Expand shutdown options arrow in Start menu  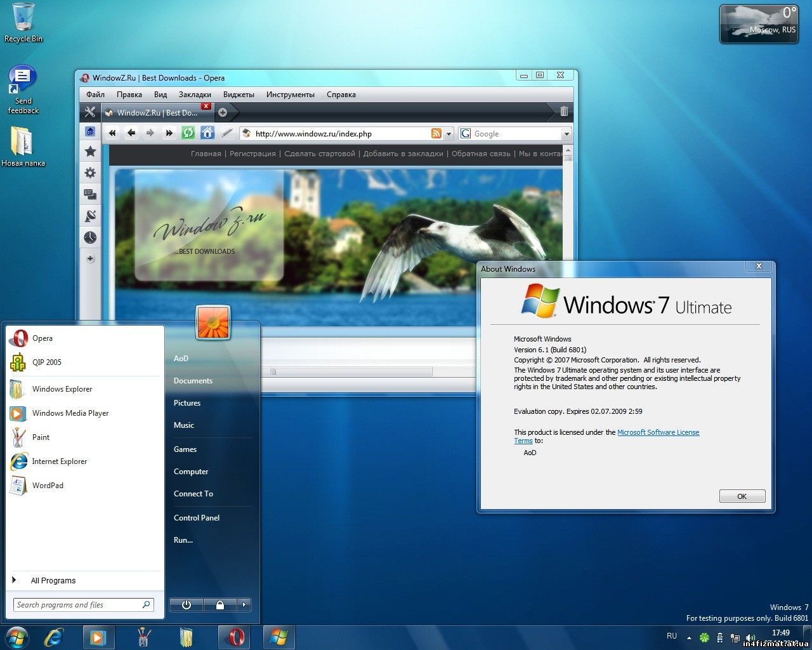point(244,605)
